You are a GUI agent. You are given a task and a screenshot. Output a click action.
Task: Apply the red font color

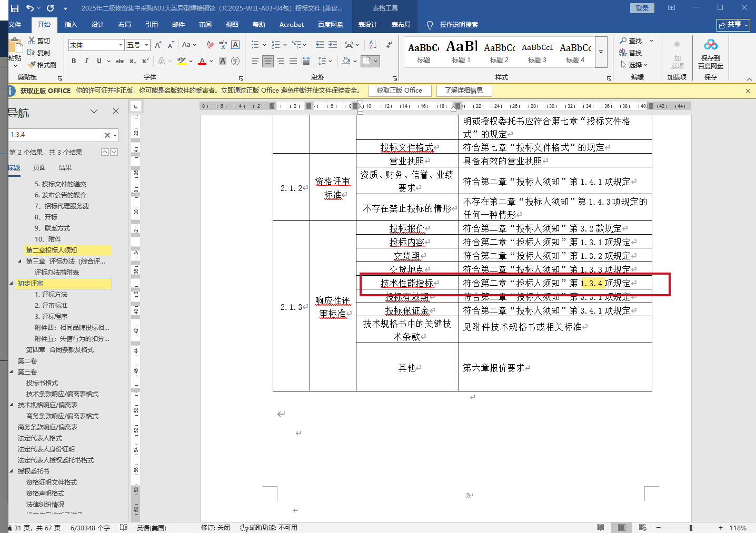[x=202, y=61]
